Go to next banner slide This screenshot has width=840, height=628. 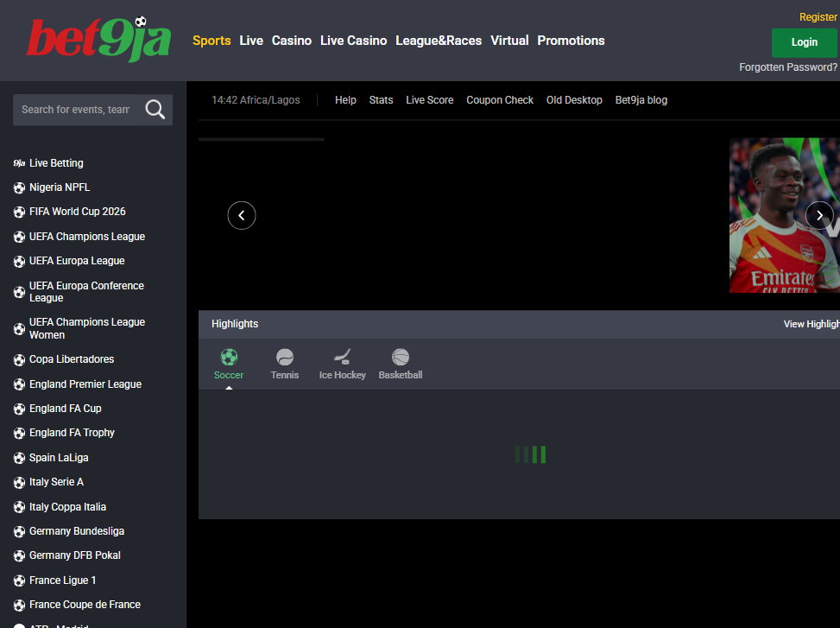click(x=819, y=215)
